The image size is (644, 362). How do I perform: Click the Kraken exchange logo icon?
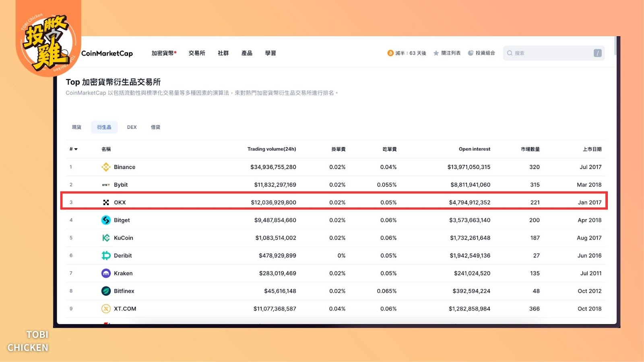click(x=106, y=273)
